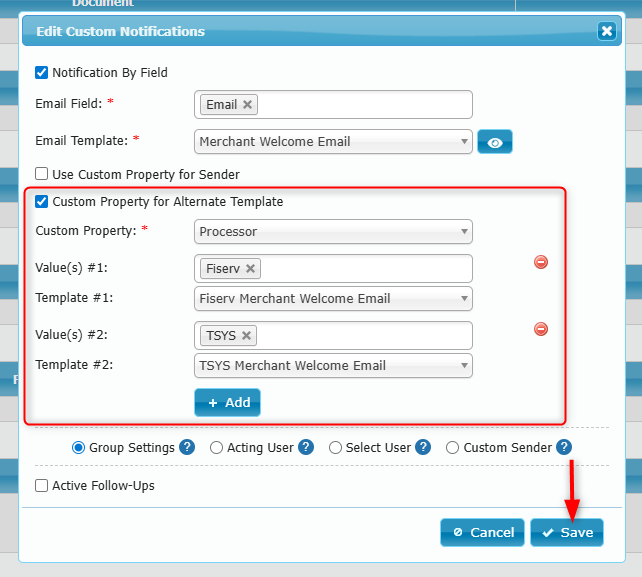This screenshot has height=577, width=642.
Task: Open help icon next to Acting User
Action: pyautogui.click(x=306, y=448)
